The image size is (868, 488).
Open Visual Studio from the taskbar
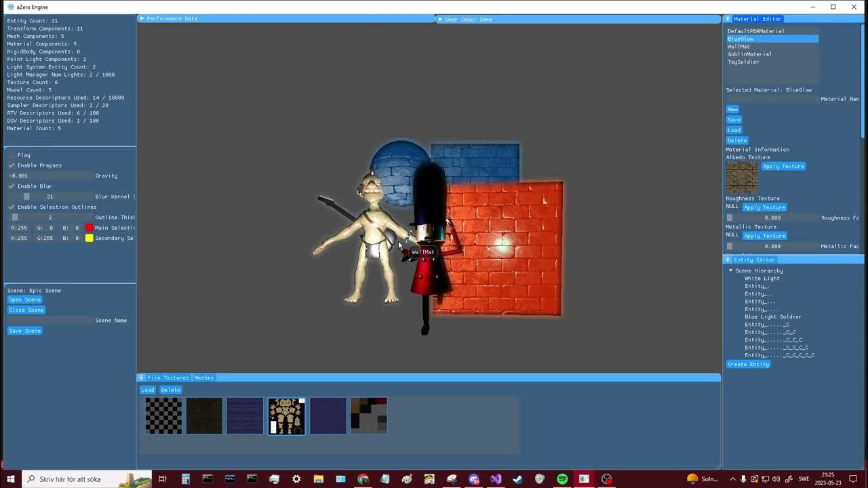click(x=496, y=479)
